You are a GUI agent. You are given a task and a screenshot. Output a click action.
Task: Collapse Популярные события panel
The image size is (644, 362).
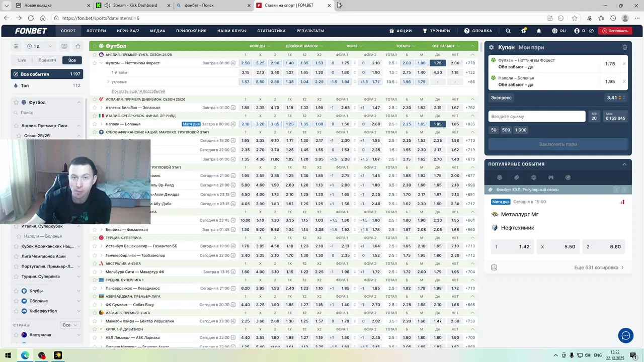point(624,164)
